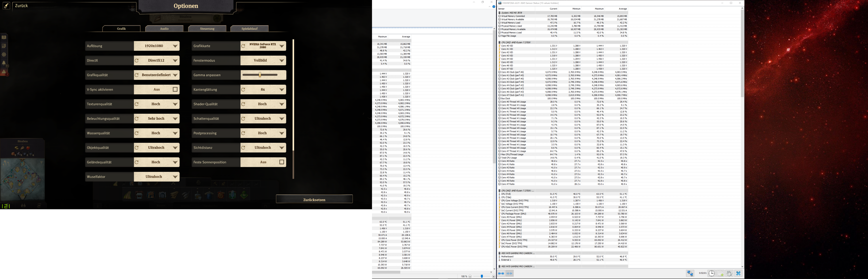
Task: Enable Feste Sonnenposition checkbox
Action: click(x=282, y=162)
